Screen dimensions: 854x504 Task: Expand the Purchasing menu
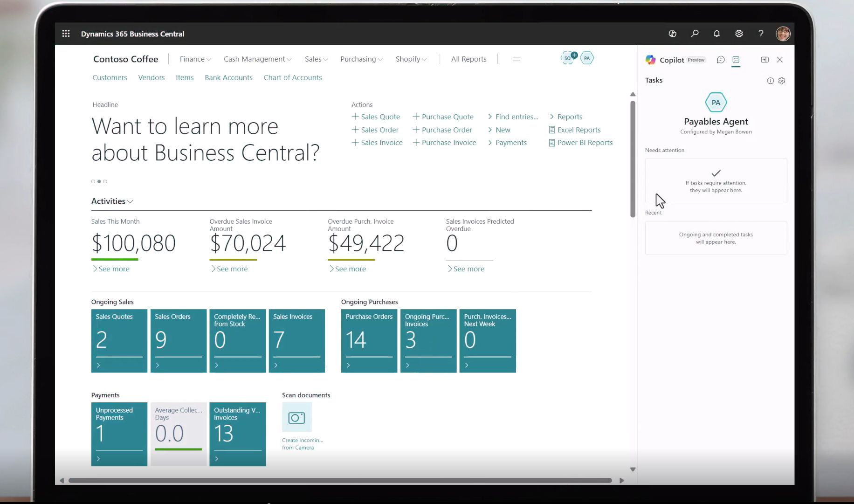click(361, 59)
